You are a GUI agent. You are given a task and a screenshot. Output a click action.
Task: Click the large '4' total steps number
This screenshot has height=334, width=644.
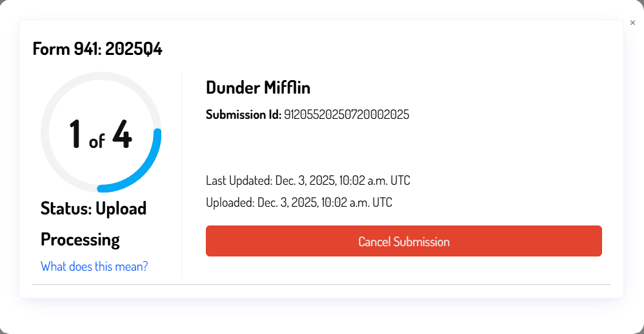(x=122, y=134)
